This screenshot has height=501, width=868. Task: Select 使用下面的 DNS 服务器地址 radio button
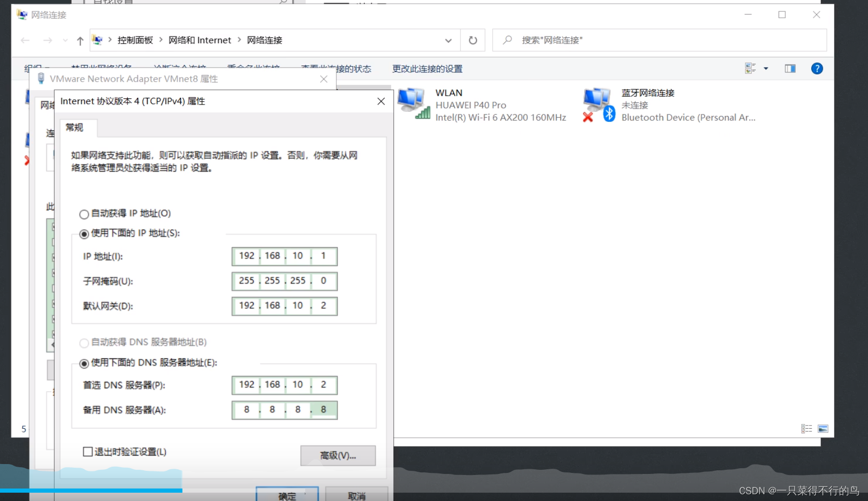(84, 363)
